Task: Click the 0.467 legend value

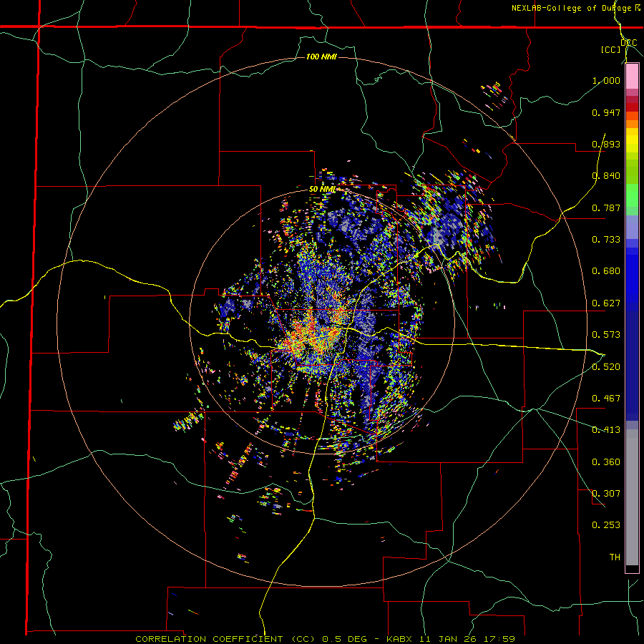Action: (606, 399)
